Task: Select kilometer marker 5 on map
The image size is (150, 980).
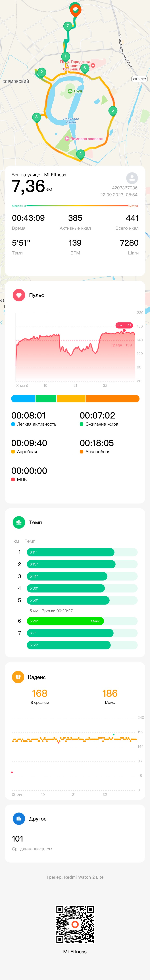Action: (x=112, y=111)
